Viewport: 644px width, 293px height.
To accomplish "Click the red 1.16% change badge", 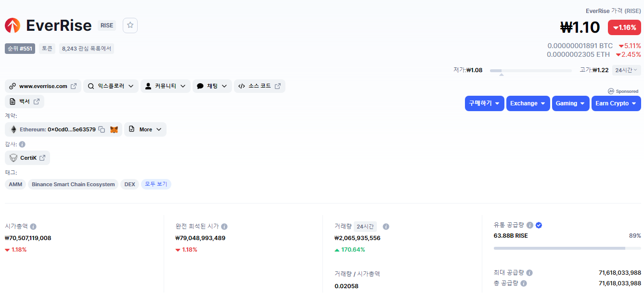I will point(624,27).
